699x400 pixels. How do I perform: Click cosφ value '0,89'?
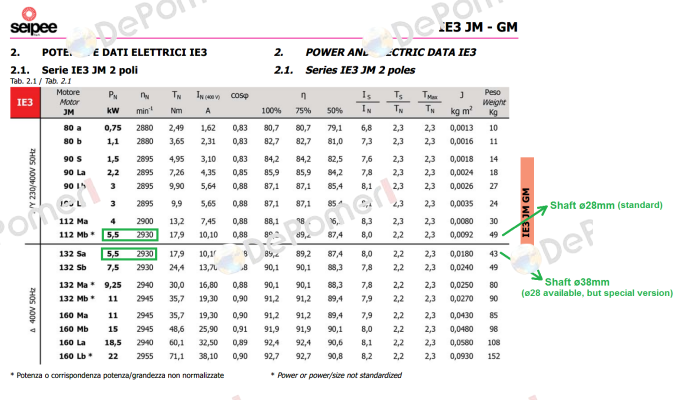240,342
